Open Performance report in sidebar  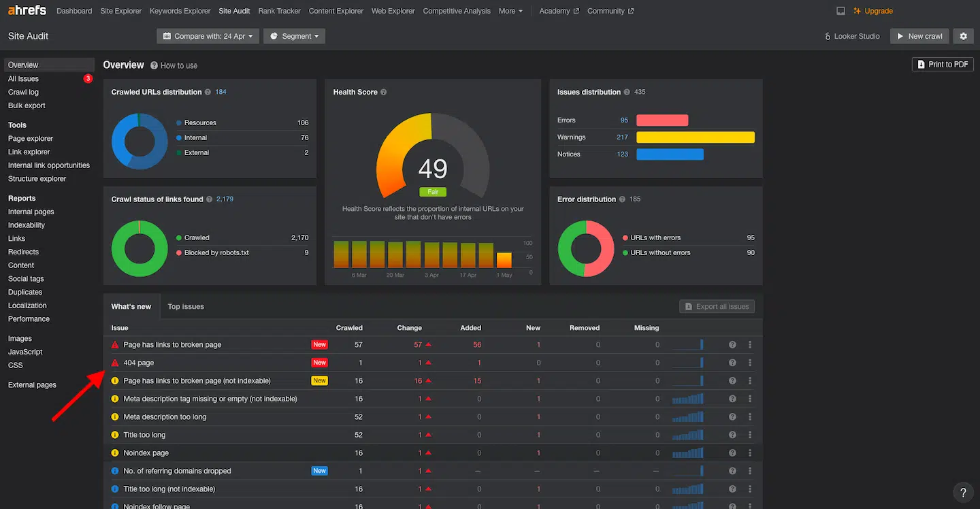click(x=29, y=319)
